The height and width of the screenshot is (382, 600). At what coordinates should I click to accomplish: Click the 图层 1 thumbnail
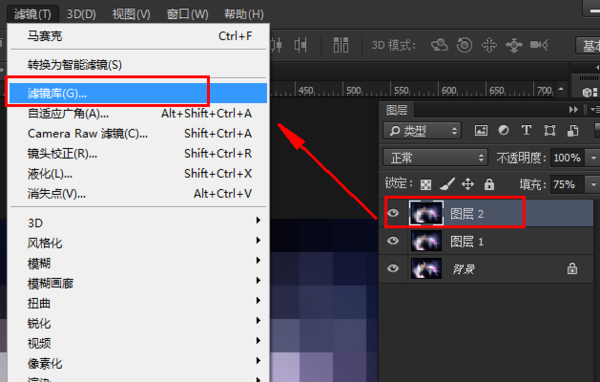point(426,241)
